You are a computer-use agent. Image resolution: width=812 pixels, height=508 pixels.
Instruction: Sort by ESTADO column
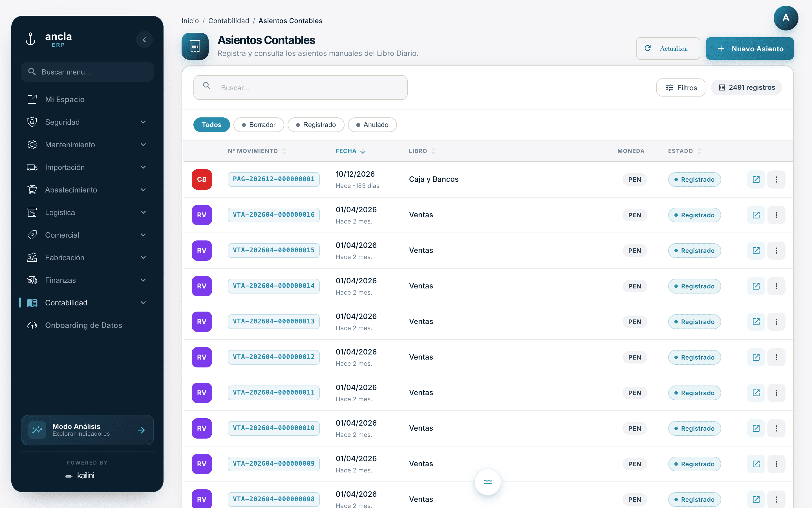point(685,151)
